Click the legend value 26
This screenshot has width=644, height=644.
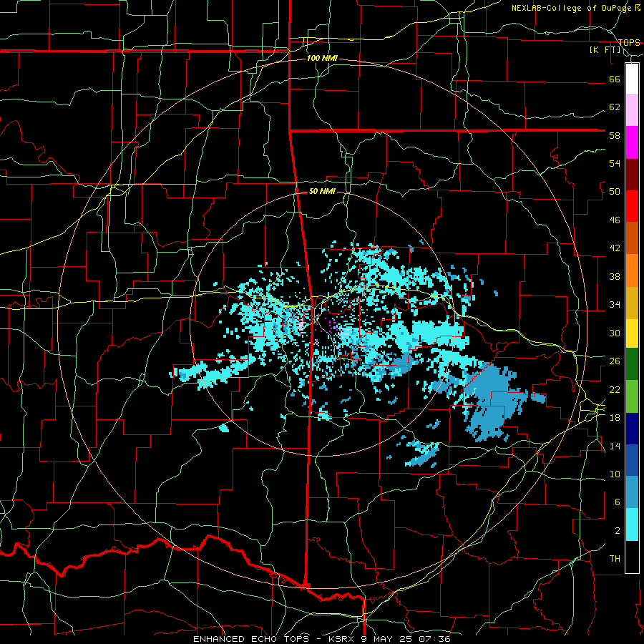[615, 361]
